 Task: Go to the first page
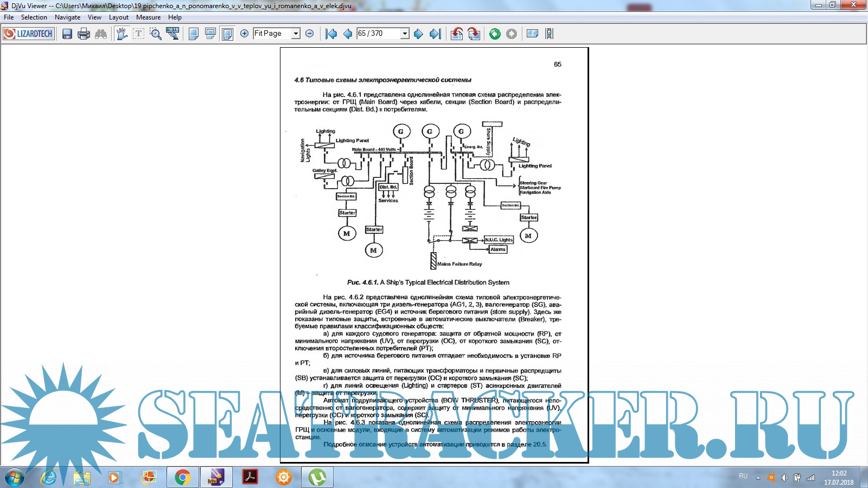pyautogui.click(x=331, y=34)
